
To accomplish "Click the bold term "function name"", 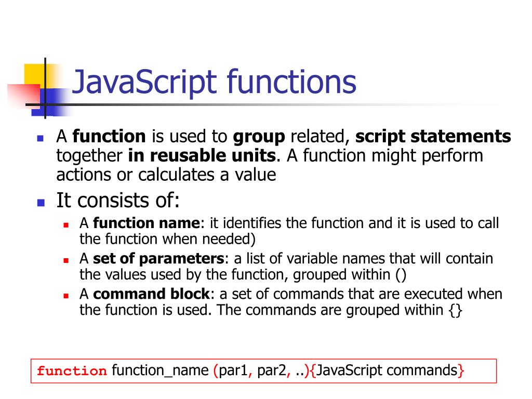I will (x=147, y=223).
